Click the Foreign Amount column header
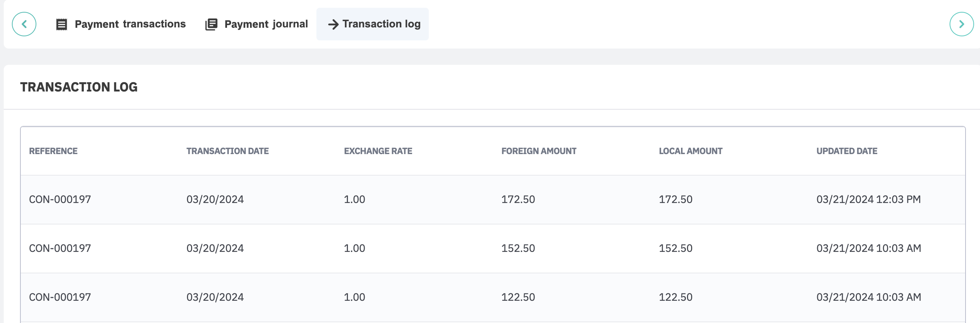This screenshot has height=323, width=980. point(539,151)
